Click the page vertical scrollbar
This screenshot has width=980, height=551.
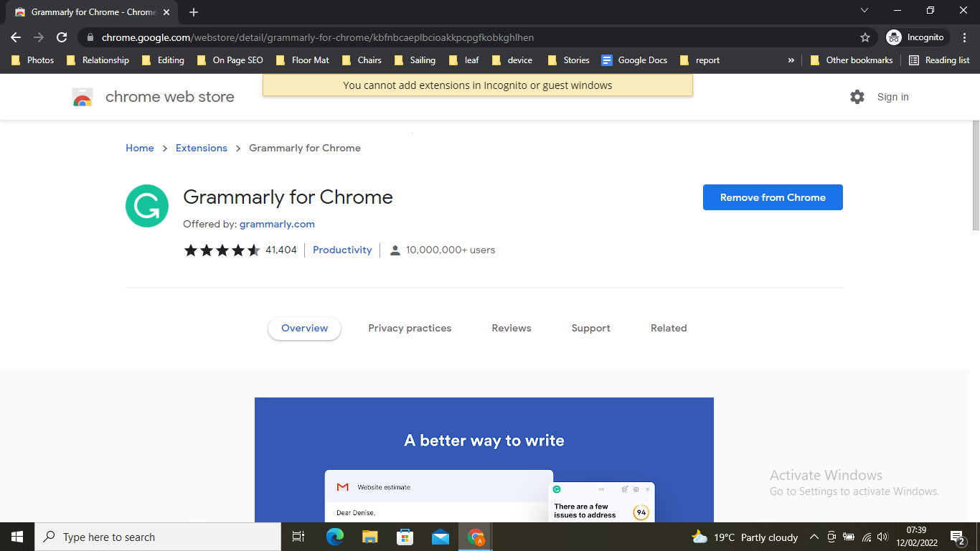tap(976, 175)
